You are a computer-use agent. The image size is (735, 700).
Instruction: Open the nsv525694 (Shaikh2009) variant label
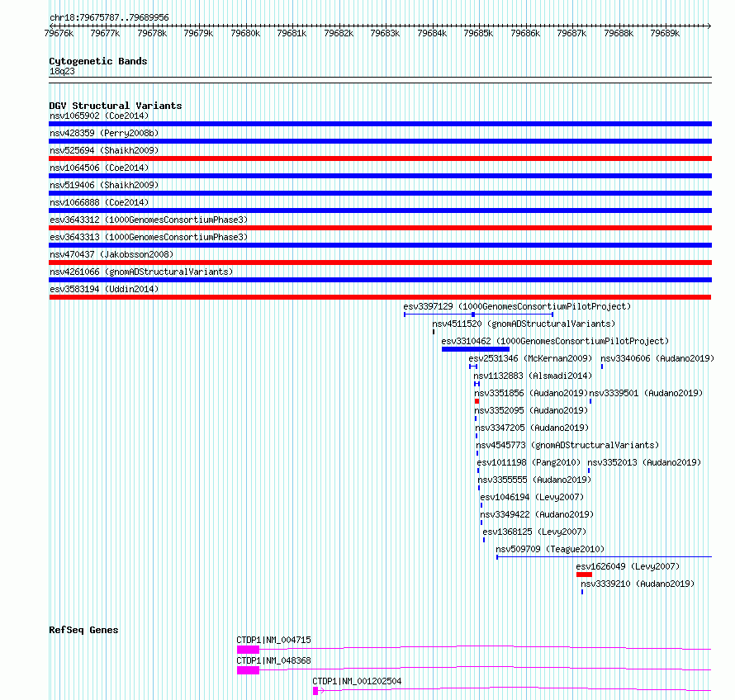pos(104,150)
